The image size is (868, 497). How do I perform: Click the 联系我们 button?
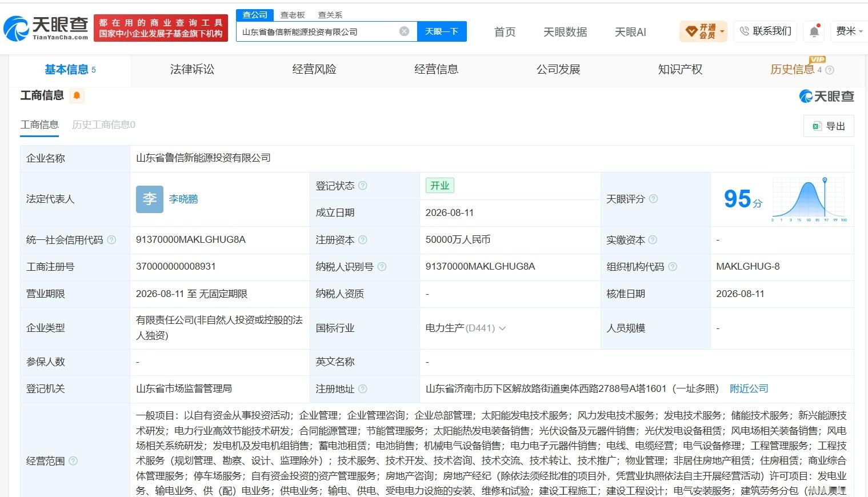(766, 31)
